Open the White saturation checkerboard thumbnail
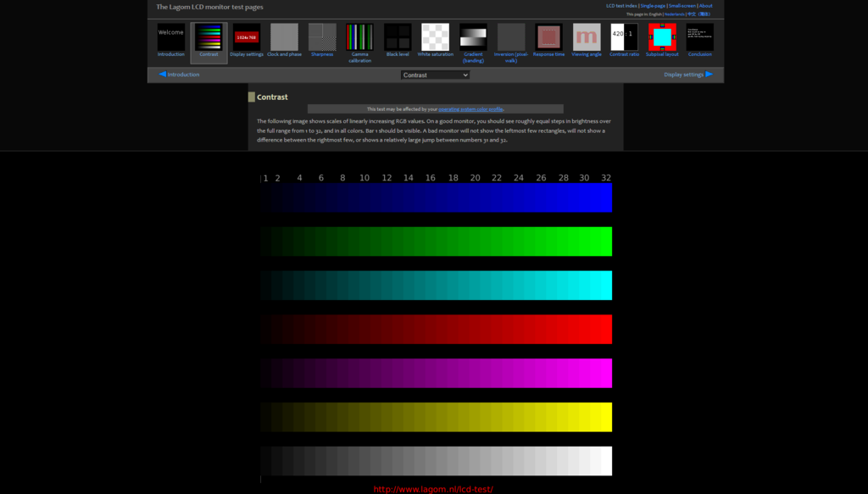Image resolution: width=868 pixels, height=494 pixels. pos(436,37)
